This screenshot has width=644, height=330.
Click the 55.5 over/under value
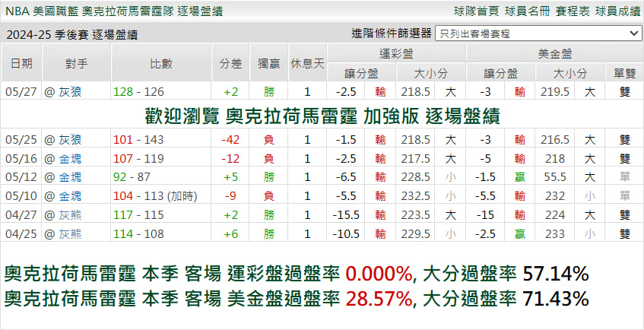(x=555, y=177)
